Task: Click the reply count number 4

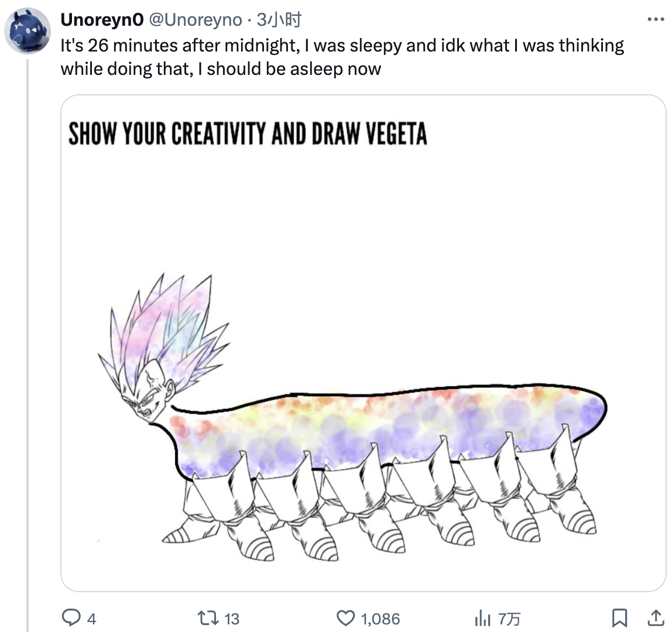Action: (x=92, y=619)
